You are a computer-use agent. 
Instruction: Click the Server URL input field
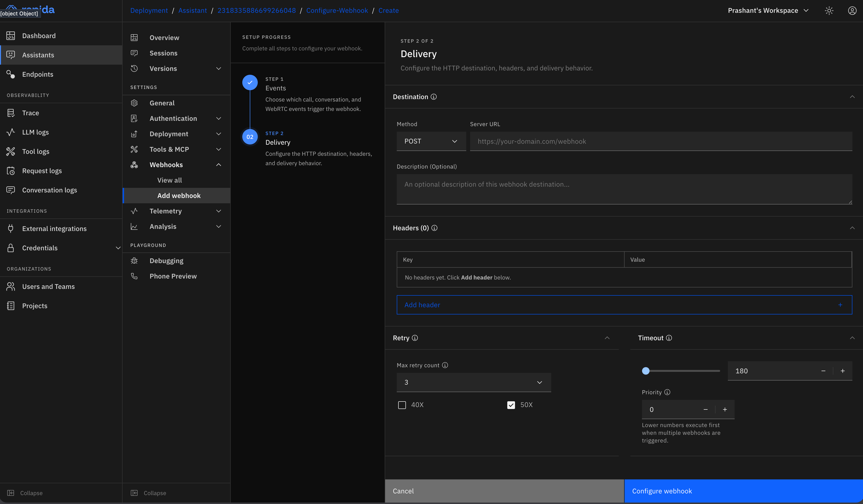[661, 141]
